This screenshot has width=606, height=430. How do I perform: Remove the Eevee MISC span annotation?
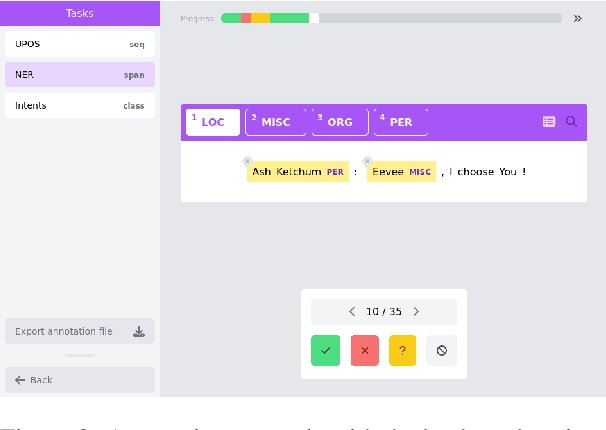pyautogui.click(x=367, y=161)
